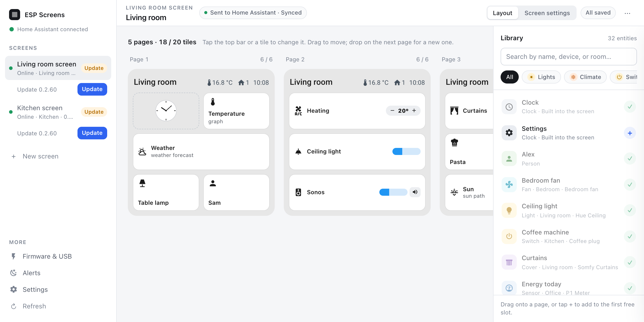Viewport: 644px width, 322px height.
Task: Click the thermometer icon on Temperature graph tile
Action: pos(213,102)
